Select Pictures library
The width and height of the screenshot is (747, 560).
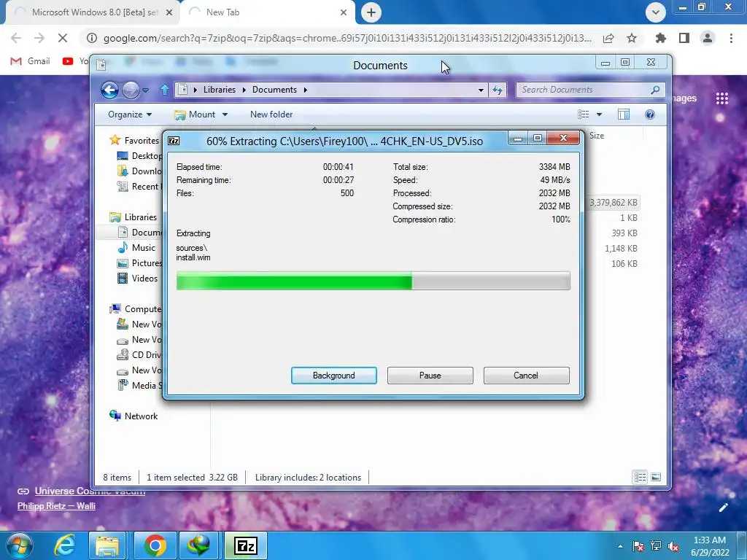tap(139, 262)
